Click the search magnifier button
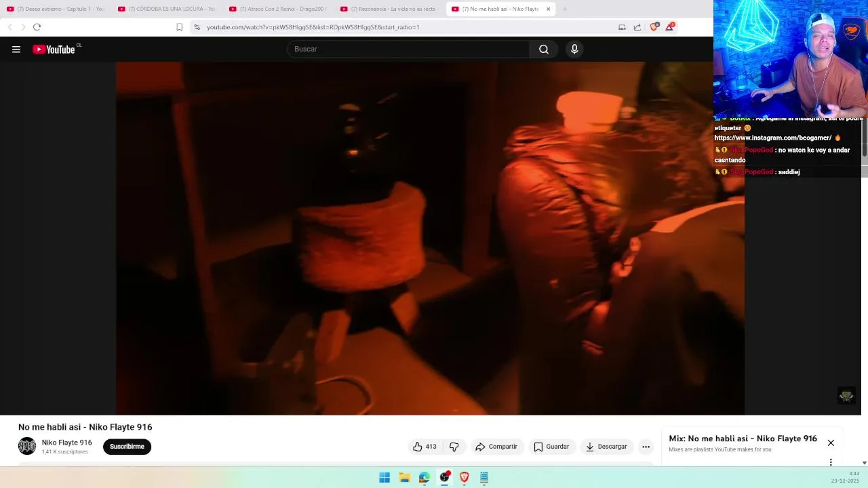 pos(544,49)
